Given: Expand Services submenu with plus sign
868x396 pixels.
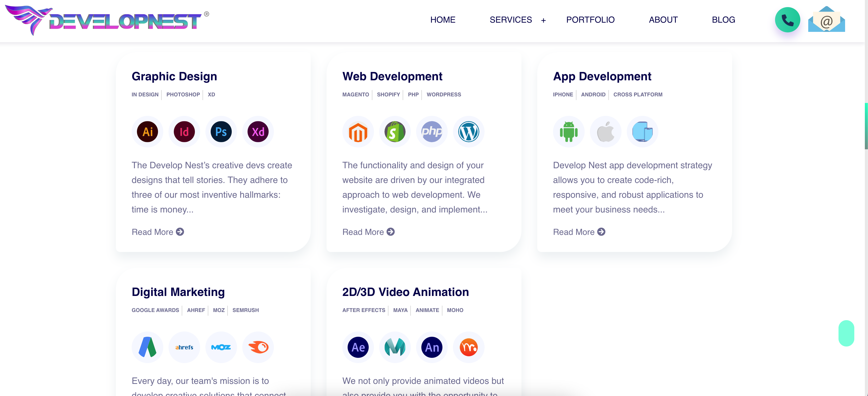Looking at the screenshot, I should 544,21.
